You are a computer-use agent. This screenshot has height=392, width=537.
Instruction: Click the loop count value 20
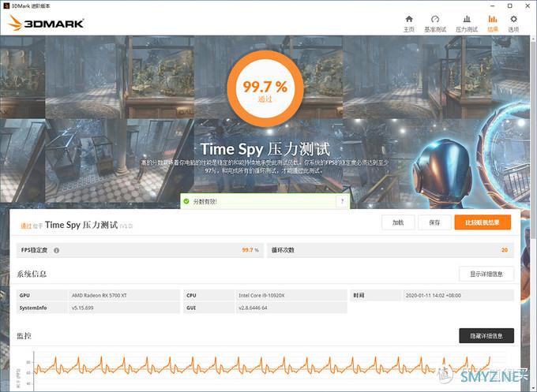pyautogui.click(x=505, y=250)
